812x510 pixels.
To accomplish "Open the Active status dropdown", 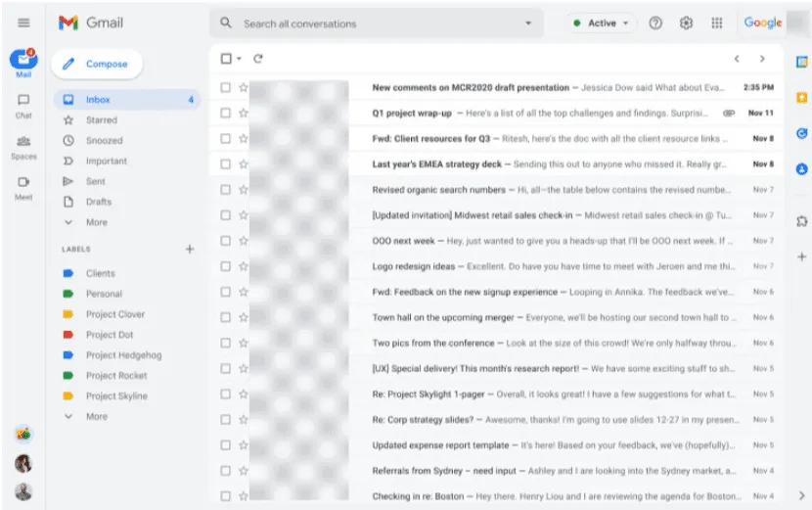I will click(602, 23).
